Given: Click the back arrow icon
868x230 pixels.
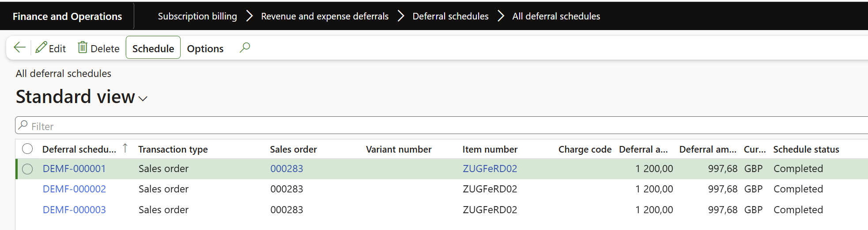Looking at the screenshot, I should 19,48.
